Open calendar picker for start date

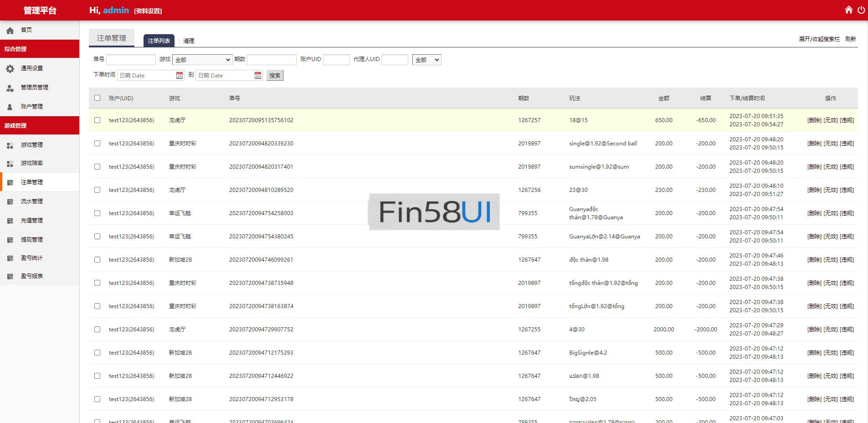pos(180,75)
